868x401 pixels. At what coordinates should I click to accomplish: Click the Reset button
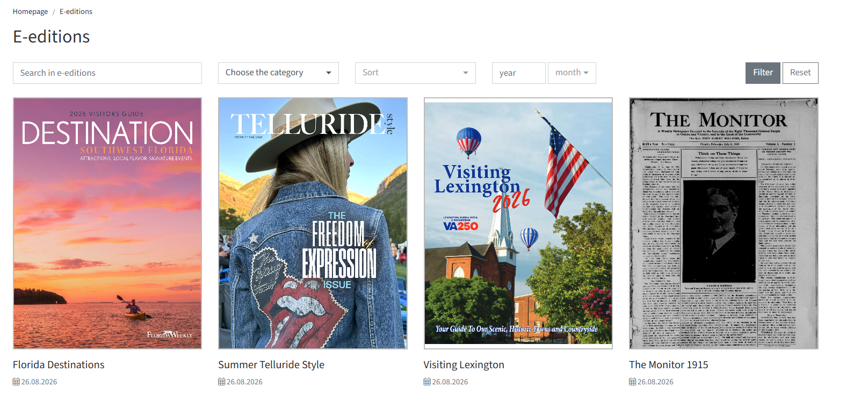(x=800, y=73)
